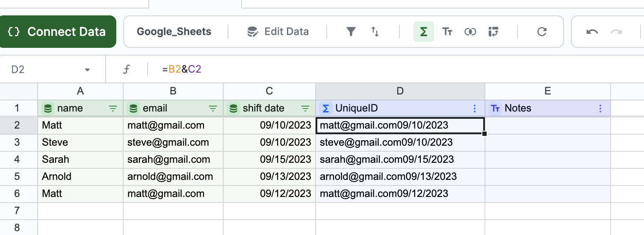The image size is (644, 235).
Task: Open the email column filter menu
Action: coord(213,109)
